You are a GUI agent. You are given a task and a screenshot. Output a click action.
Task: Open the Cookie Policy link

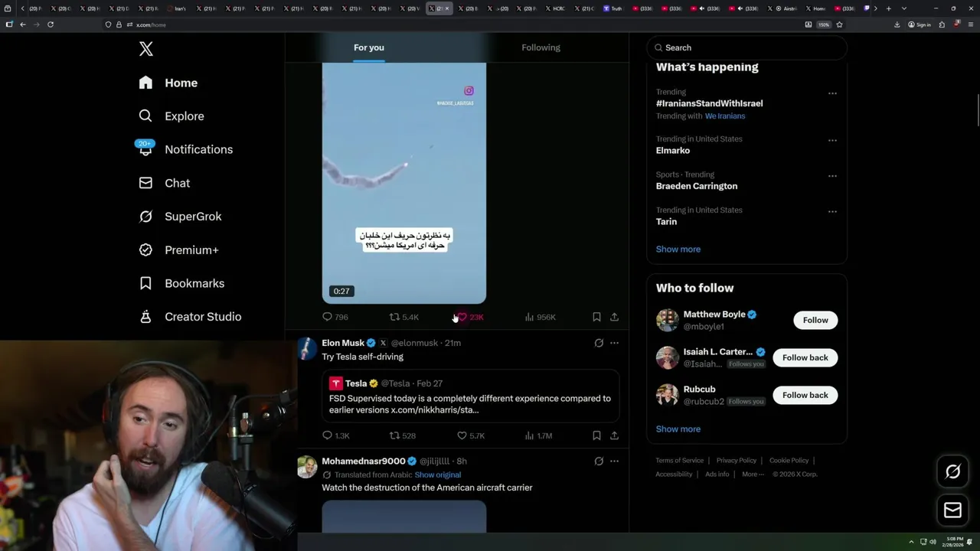(x=789, y=461)
